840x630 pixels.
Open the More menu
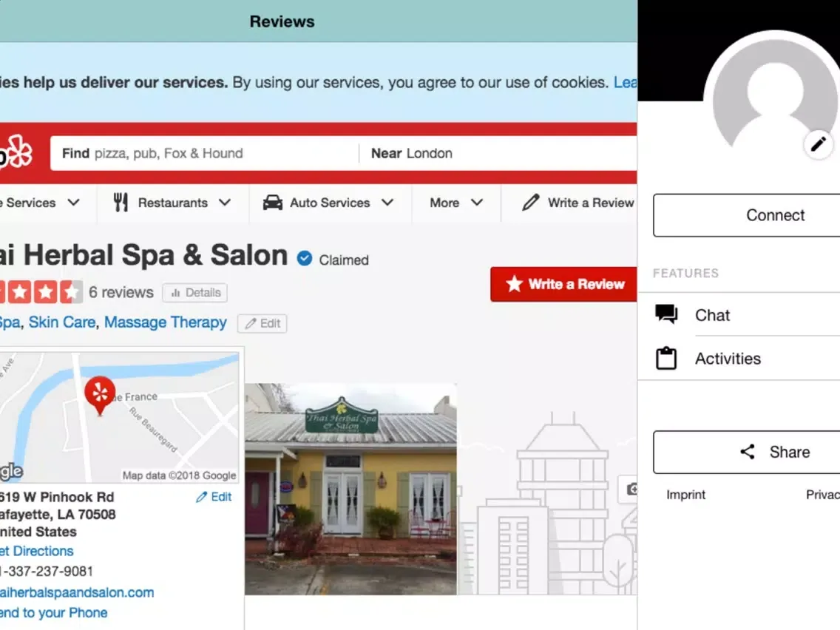point(456,203)
